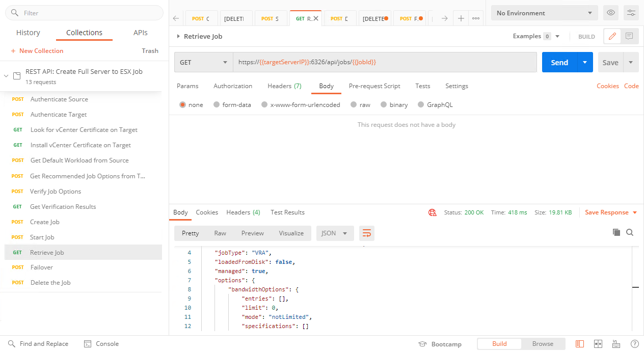This screenshot has height=352, width=644.
Task: Click the Save button
Action: (x=610, y=62)
